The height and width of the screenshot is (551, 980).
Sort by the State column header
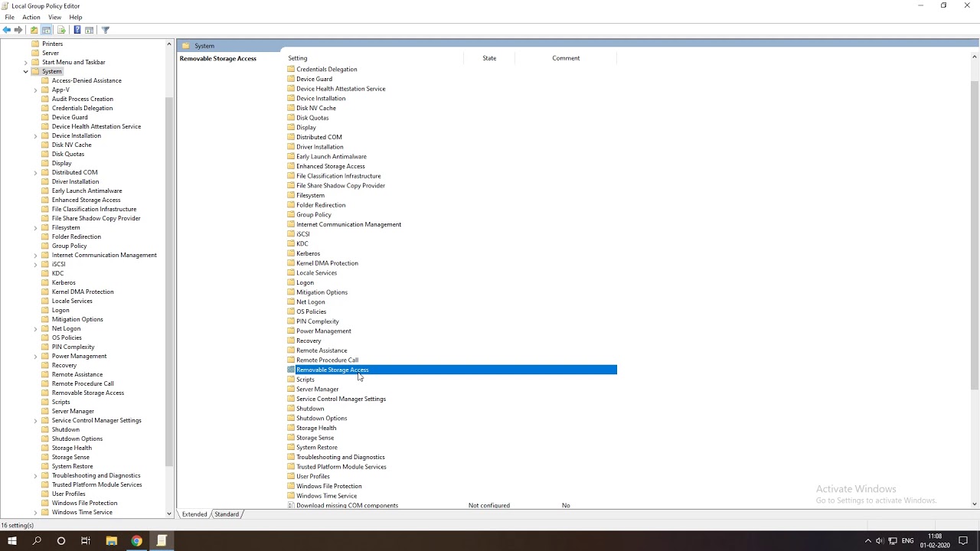489,58
